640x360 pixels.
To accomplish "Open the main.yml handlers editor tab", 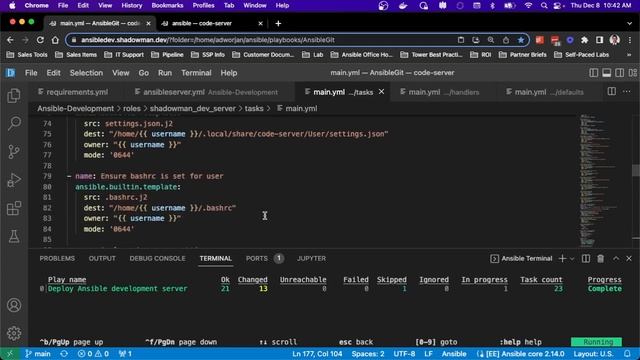I will (x=443, y=92).
